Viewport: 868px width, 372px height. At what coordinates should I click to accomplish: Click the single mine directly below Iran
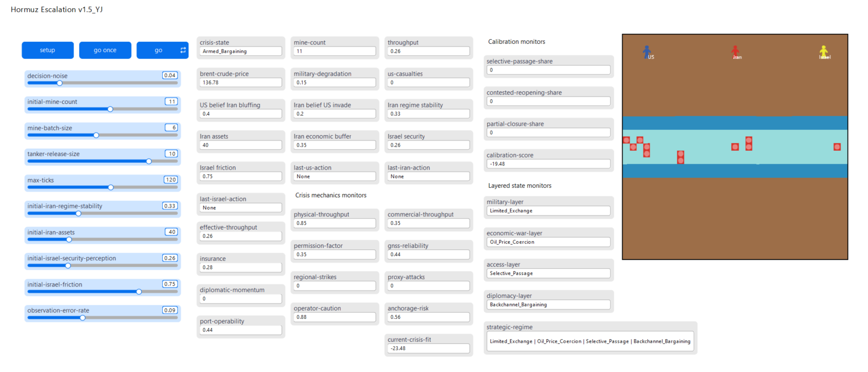[735, 147]
